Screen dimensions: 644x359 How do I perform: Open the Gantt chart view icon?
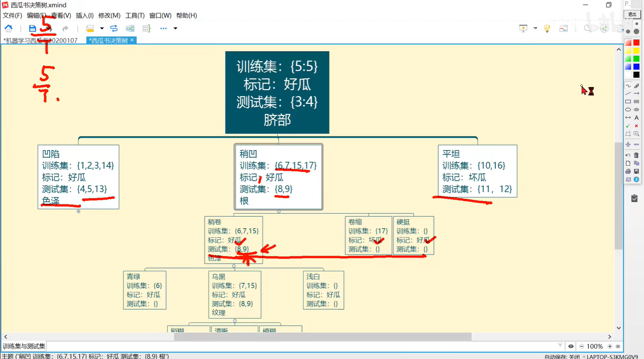coord(563,28)
